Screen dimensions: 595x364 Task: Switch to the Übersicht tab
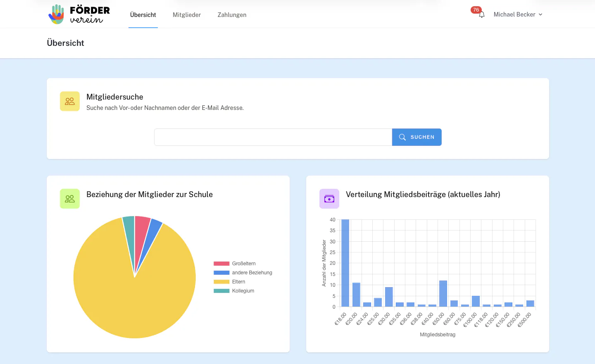pyautogui.click(x=143, y=15)
